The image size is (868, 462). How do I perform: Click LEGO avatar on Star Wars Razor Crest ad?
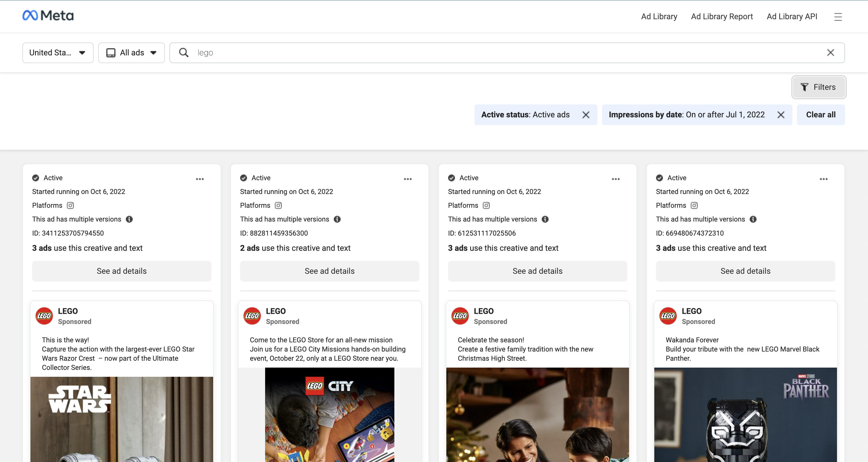[x=44, y=316]
